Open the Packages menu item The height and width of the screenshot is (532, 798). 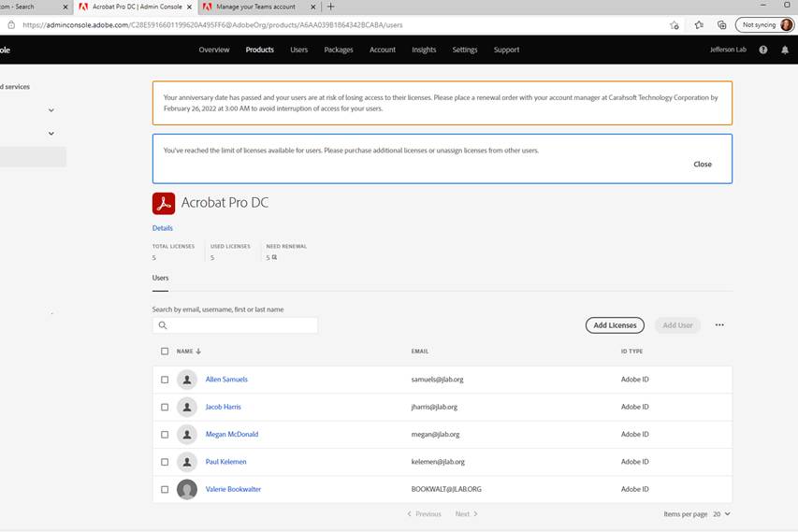[x=339, y=50]
